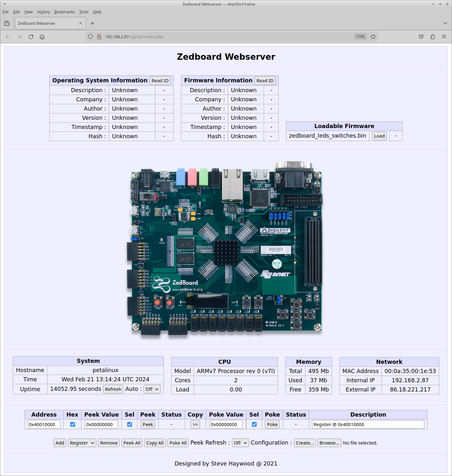
Task: Open the extensions puzzle icon
Action: pos(433,37)
